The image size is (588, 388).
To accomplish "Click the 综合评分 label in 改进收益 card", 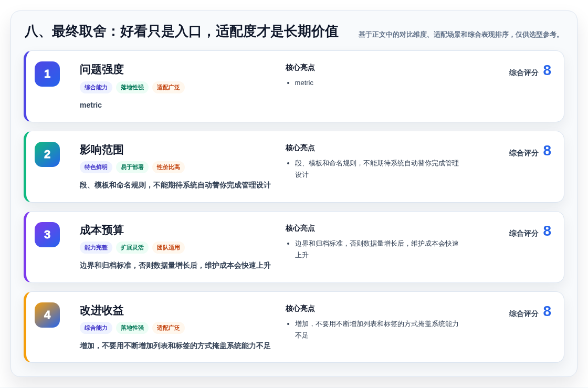I will (x=523, y=313).
